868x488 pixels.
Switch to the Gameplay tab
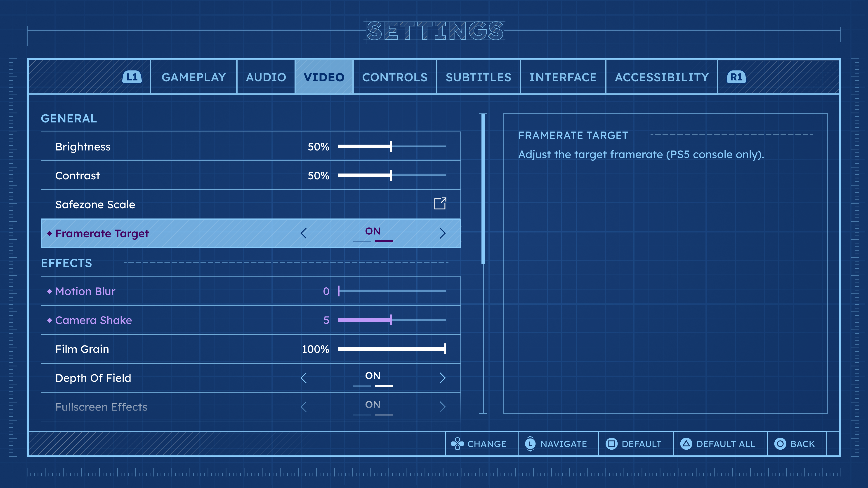[x=194, y=77]
